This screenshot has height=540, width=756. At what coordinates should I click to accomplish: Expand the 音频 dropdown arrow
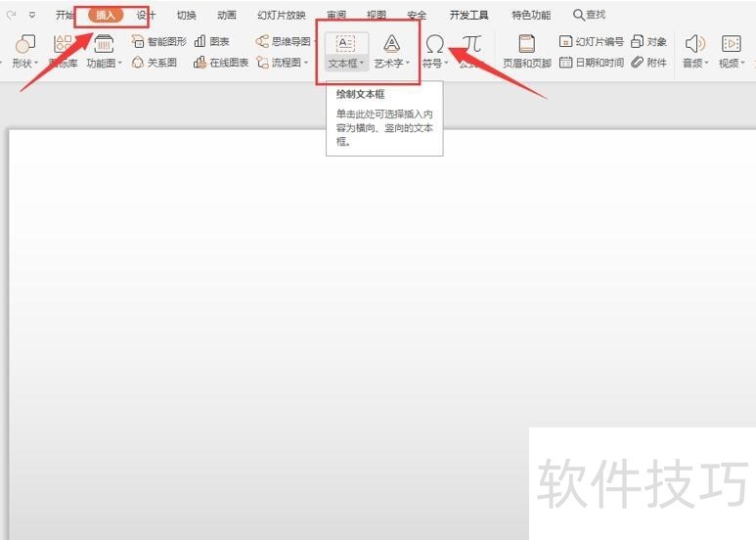[706, 63]
